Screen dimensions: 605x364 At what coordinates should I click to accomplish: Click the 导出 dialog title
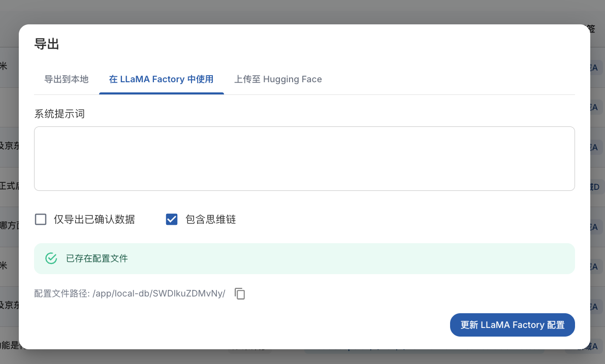47,44
